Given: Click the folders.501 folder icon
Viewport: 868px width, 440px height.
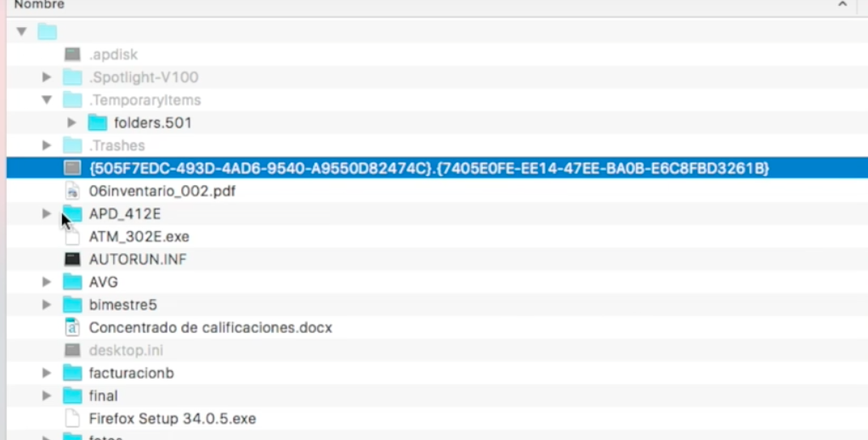Looking at the screenshot, I should tap(98, 122).
